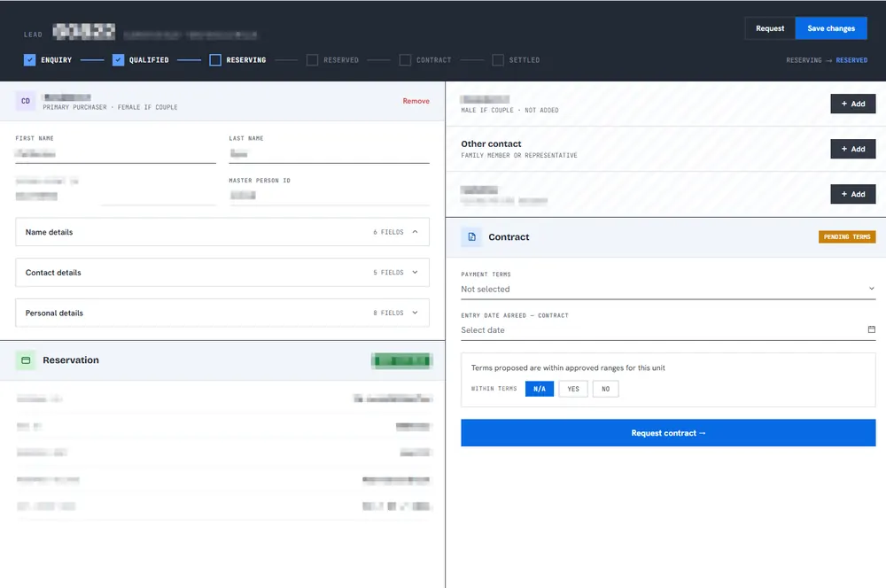Select YES for Within Terms
Viewport: 886px width, 588px height.
pos(573,389)
